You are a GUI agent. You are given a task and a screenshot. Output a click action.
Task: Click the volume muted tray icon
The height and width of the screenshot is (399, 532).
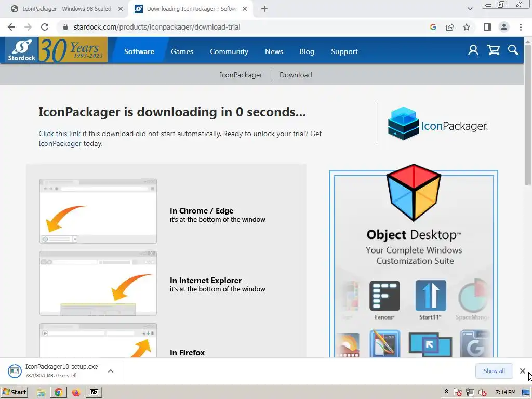483,393
